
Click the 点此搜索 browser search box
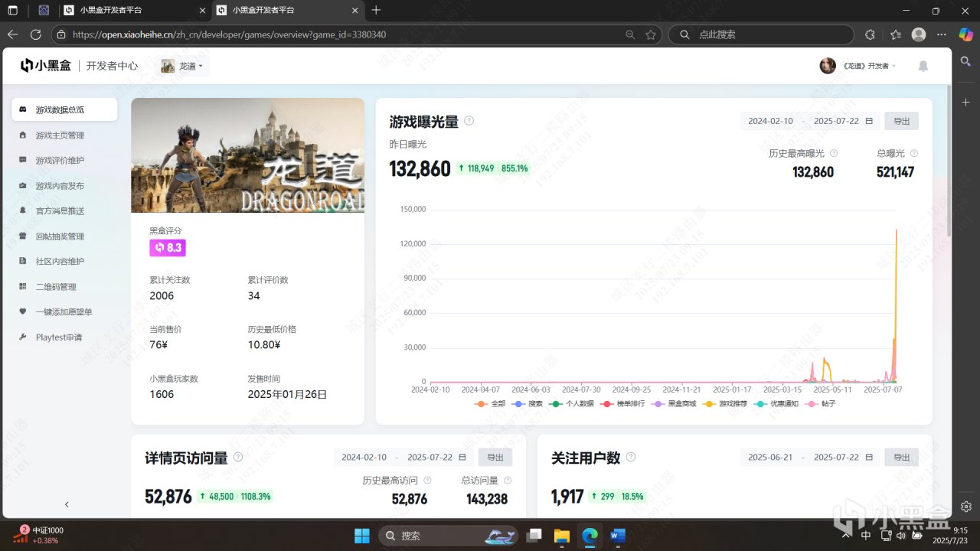tap(761, 34)
